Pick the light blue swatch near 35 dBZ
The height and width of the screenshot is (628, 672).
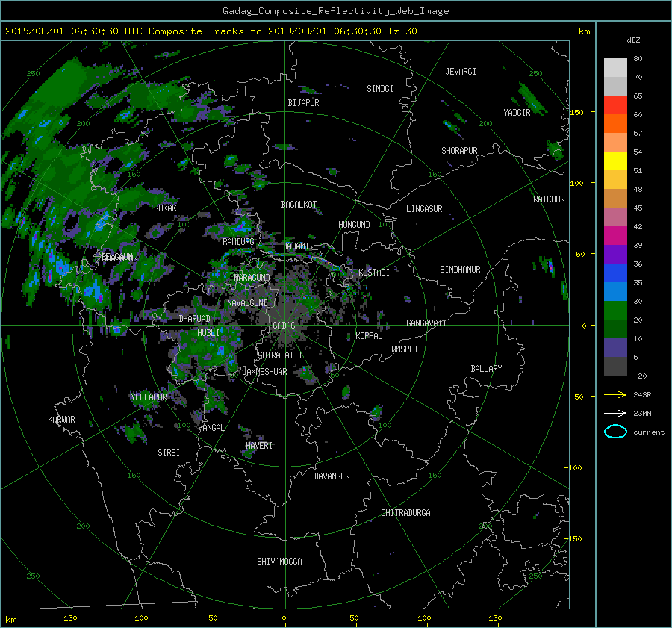tap(615, 291)
